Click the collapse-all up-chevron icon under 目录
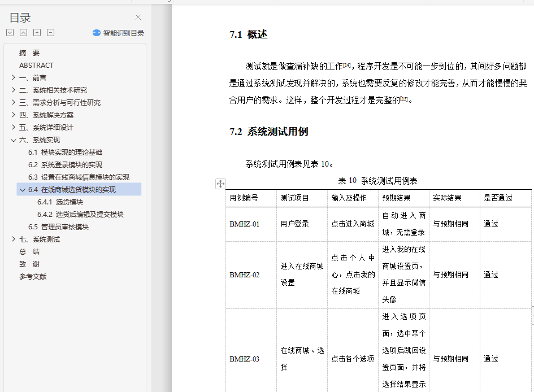This screenshot has height=392, width=534. (x=24, y=33)
